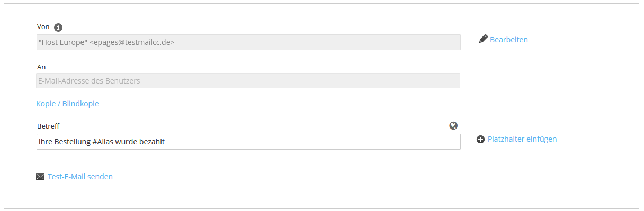Open Bearbeiten link to edit sender
The height and width of the screenshot is (211, 644).
pos(509,39)
